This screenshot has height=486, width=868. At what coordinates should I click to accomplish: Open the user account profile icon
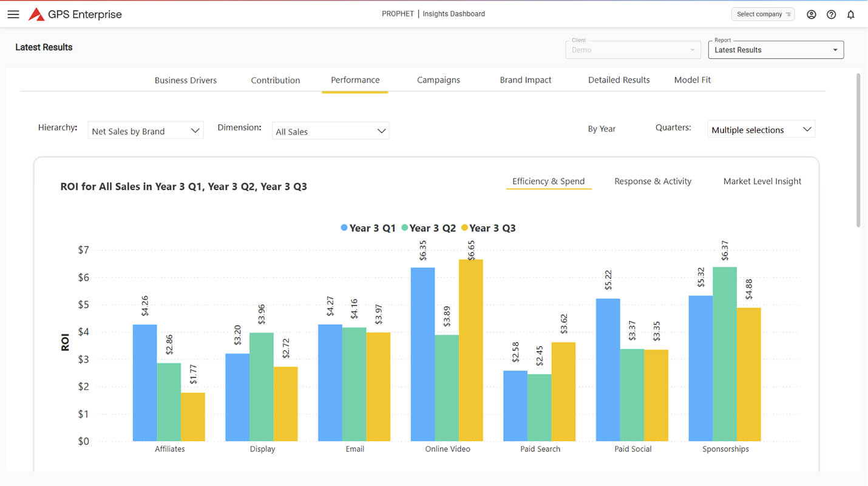(811, 15)
